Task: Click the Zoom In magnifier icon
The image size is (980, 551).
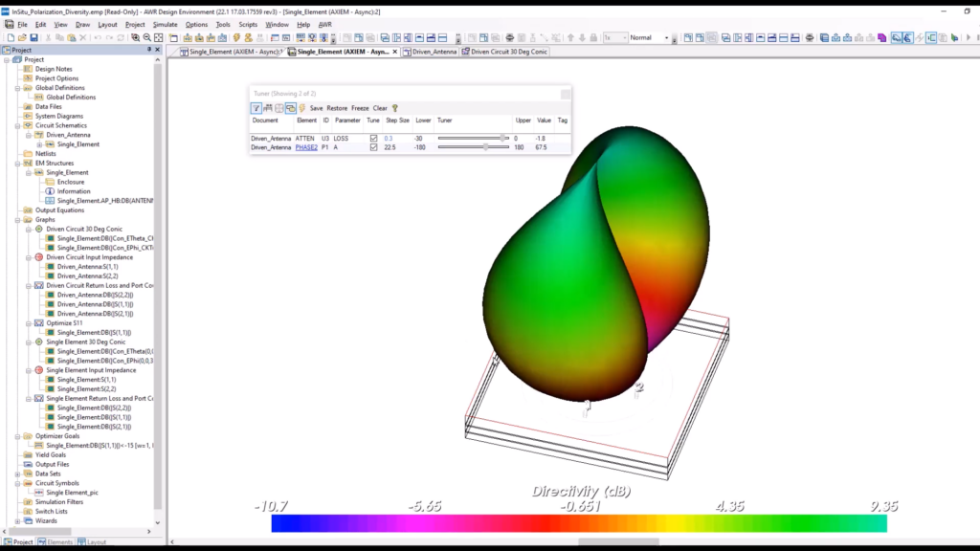Action: (135, 38)
